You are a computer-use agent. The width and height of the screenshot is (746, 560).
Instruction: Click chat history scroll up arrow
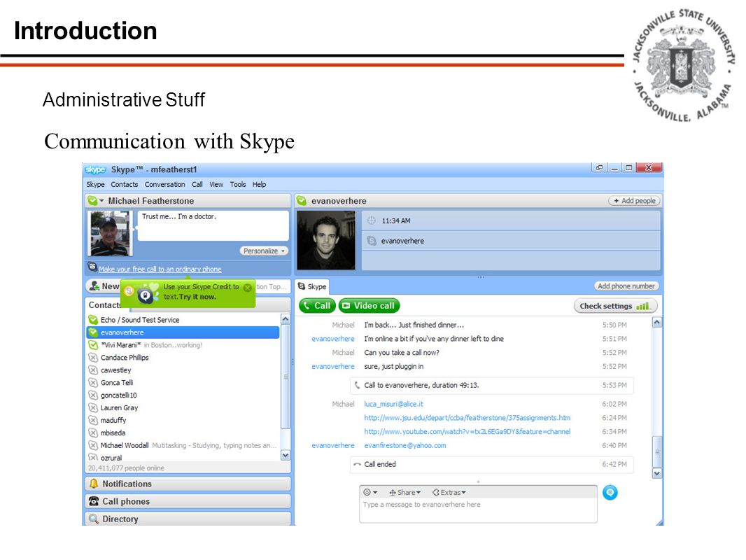tap(656, 323)
